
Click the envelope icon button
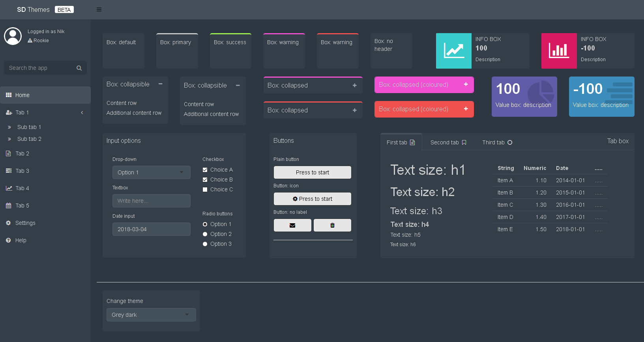(x=292, y=225)
